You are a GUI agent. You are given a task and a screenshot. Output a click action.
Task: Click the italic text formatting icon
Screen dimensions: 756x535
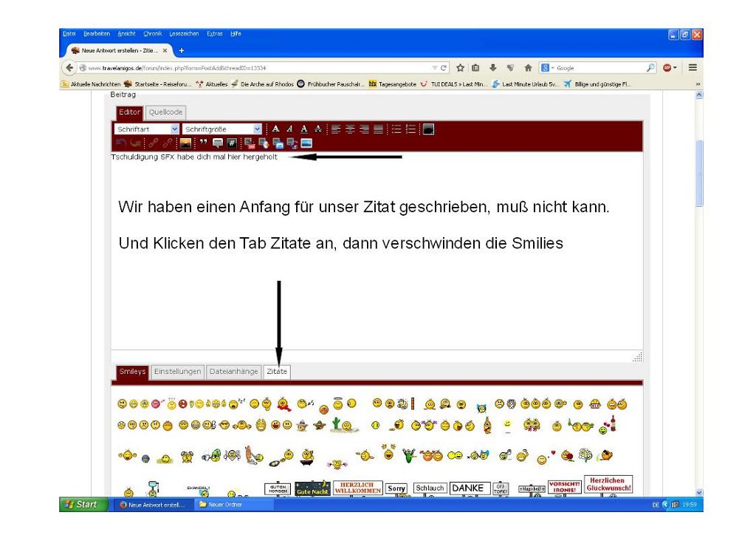[x=289, y=129]
